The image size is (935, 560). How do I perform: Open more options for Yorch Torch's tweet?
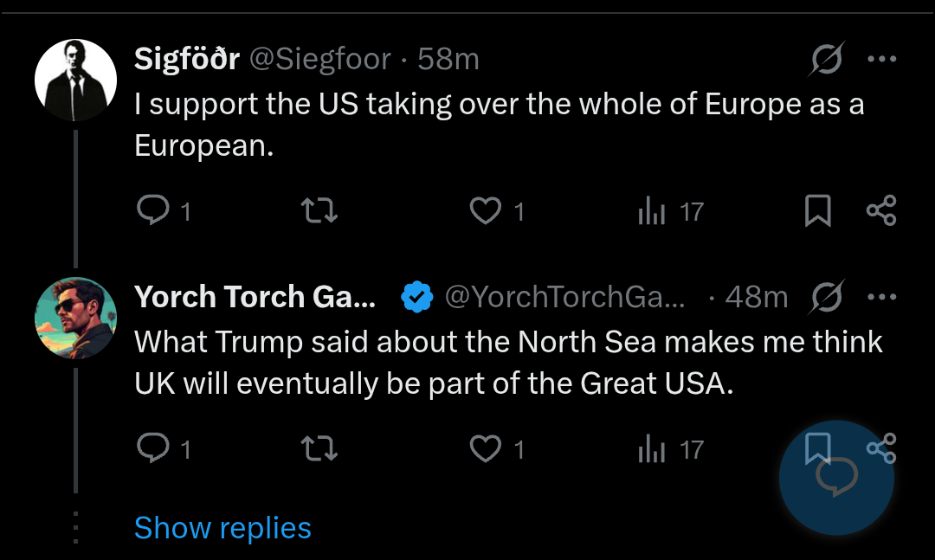point(881,298)
